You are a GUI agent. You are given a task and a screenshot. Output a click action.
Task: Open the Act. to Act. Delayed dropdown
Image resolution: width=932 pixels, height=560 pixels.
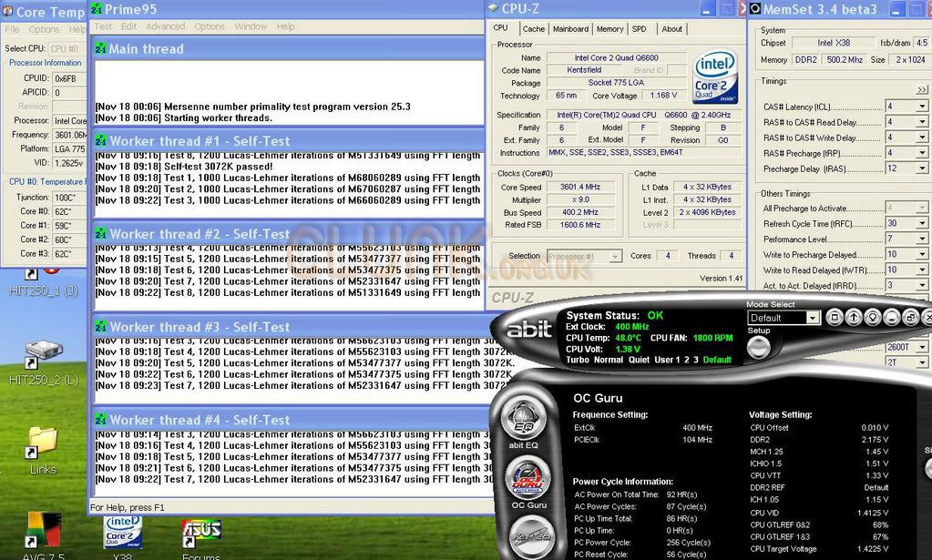(x=922, y=285)
